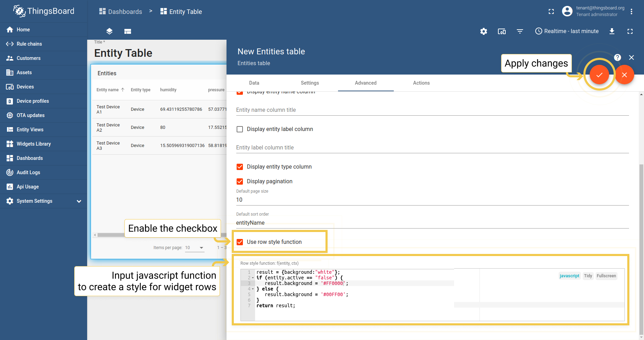Image resolution: width=644 pixels, height=340 pixels.
Task: Click the orange cancel changes X button
Action: (x=624, y=75)
